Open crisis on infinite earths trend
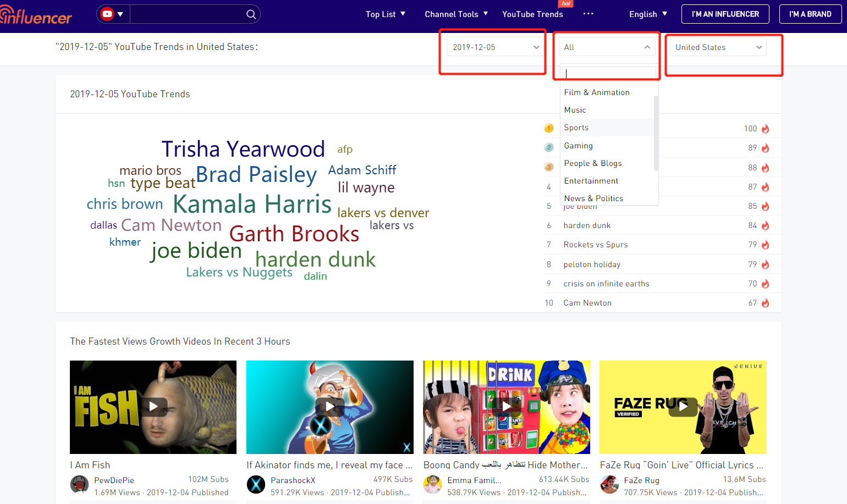This screenshot has height=504, width=847. pos(606,284)
